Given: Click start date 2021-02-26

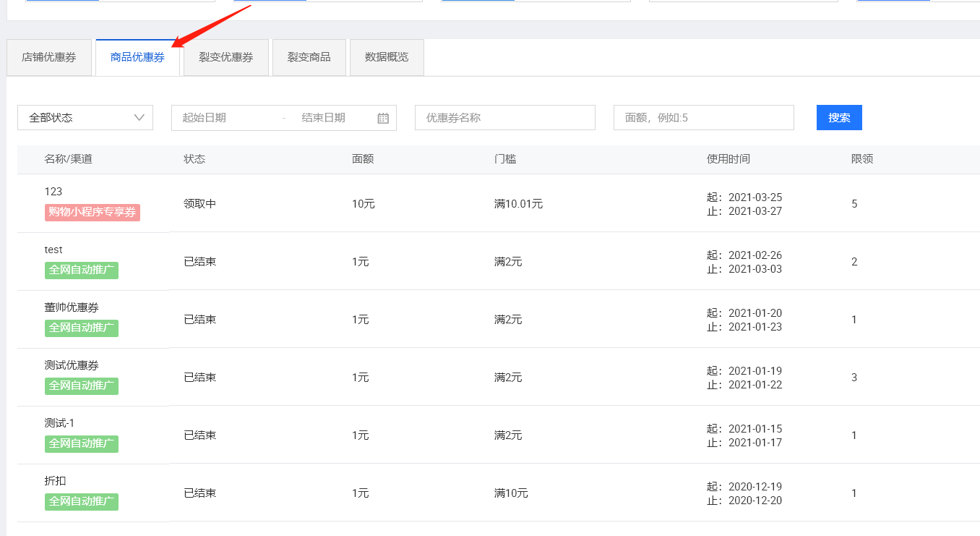Looking at the screenshot, I should (x=755, y=255).
